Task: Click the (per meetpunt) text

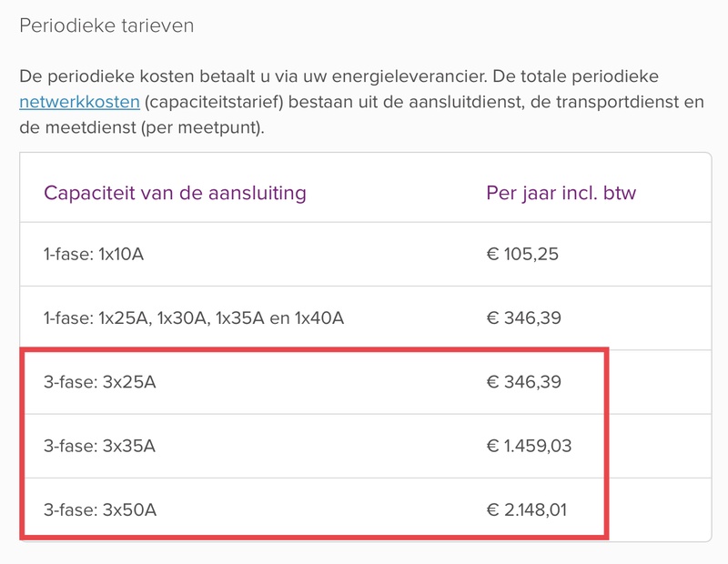Action: pos(202,127)
